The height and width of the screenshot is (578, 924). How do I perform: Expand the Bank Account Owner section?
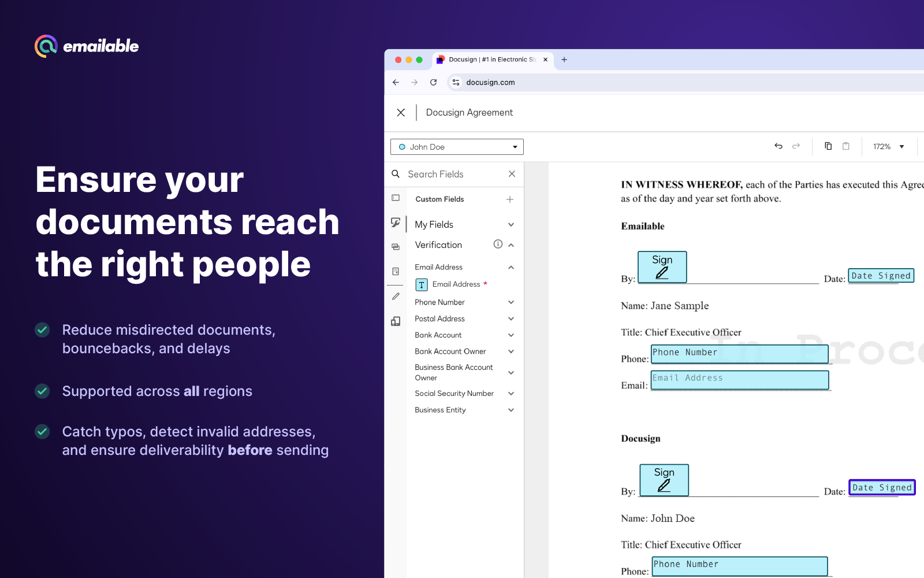[x=511, y=351]
